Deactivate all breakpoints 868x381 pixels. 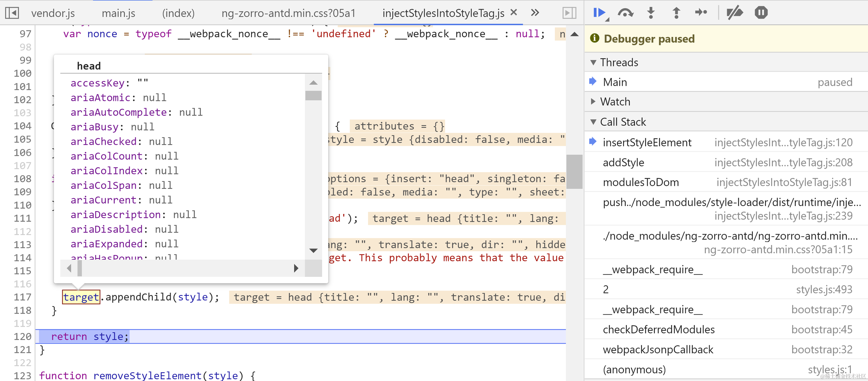(734, 13)
